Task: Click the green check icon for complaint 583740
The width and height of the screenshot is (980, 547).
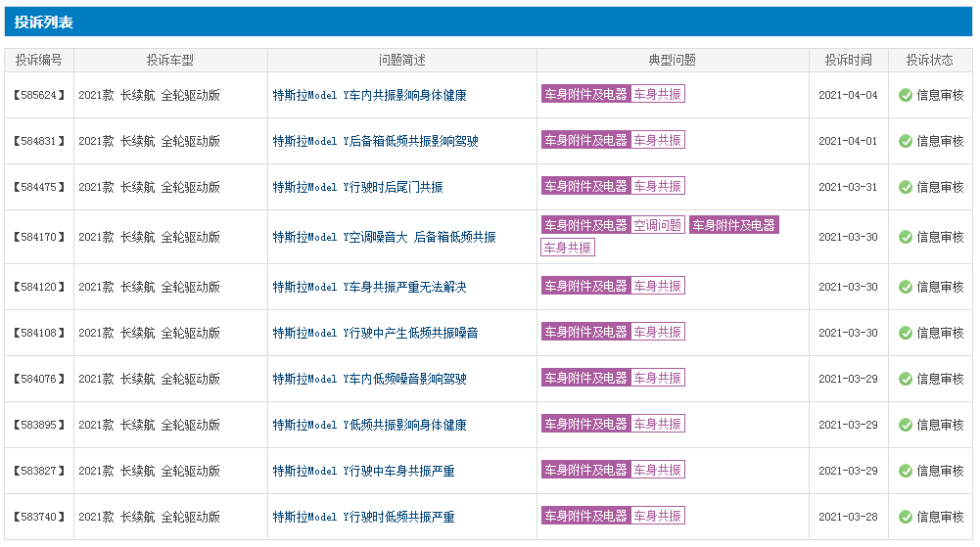Action: [x=905, y=517]
